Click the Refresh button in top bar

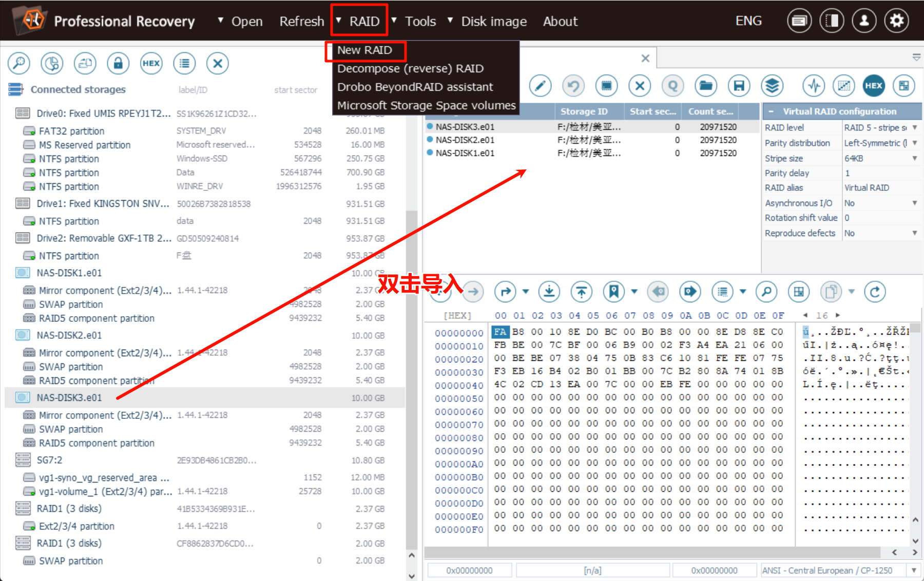coord(302,22)
